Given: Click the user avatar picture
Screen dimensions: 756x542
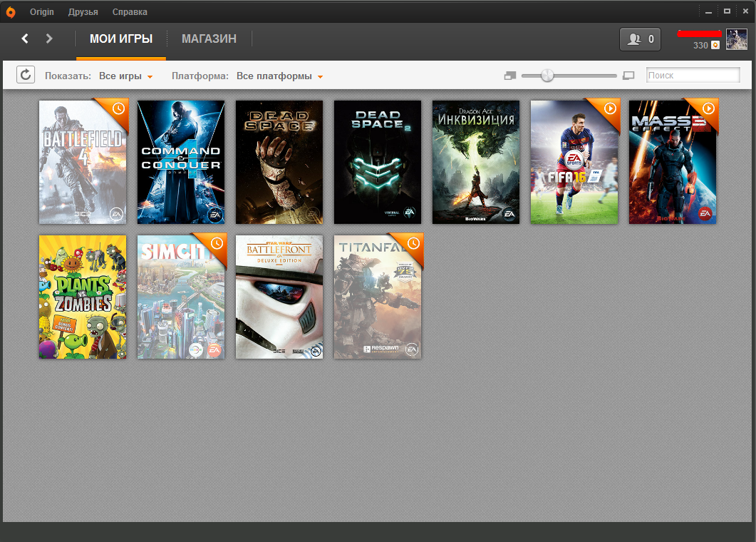Looking at the screenshot, I should pos(737,39).
